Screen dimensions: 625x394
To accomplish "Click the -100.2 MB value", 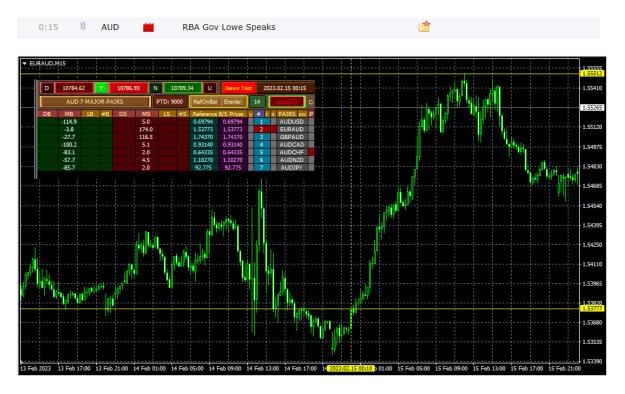I will coord(69,145).
